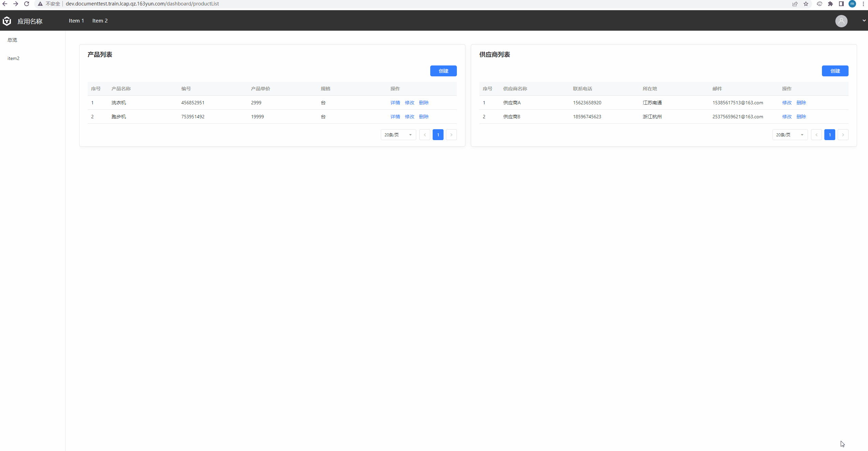868x451 pixels.
Task: Click product list next page arrow
Action: pyautogui.click(x=451, y=135)
